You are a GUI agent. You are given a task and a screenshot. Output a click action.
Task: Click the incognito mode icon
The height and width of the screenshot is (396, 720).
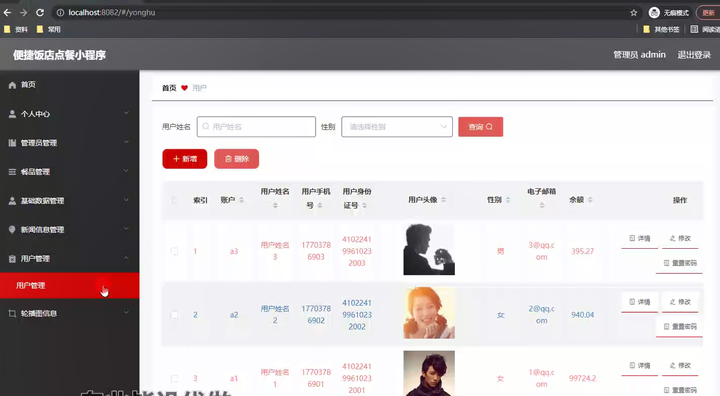(x=654, y=13)
